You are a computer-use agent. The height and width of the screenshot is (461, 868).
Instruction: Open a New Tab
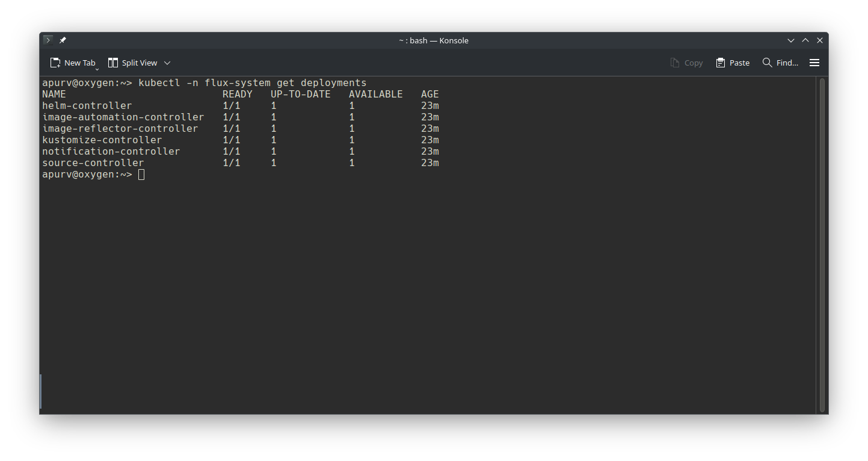73,63
